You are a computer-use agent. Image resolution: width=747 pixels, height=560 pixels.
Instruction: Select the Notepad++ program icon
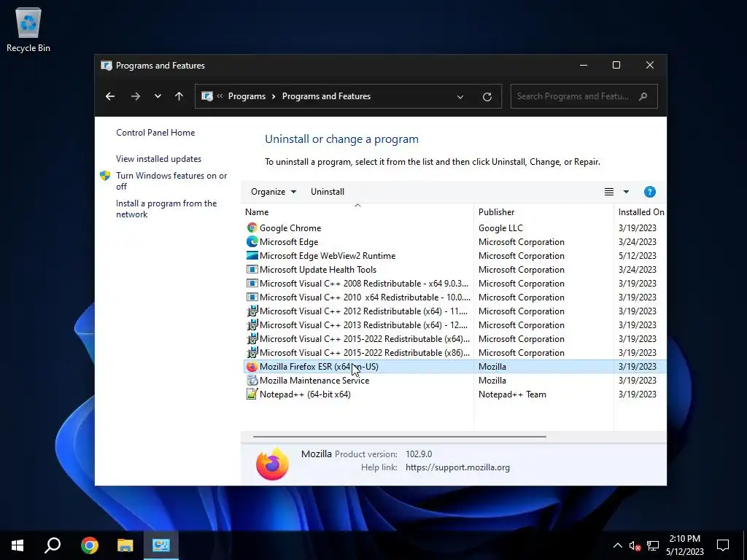coord(252,394)
